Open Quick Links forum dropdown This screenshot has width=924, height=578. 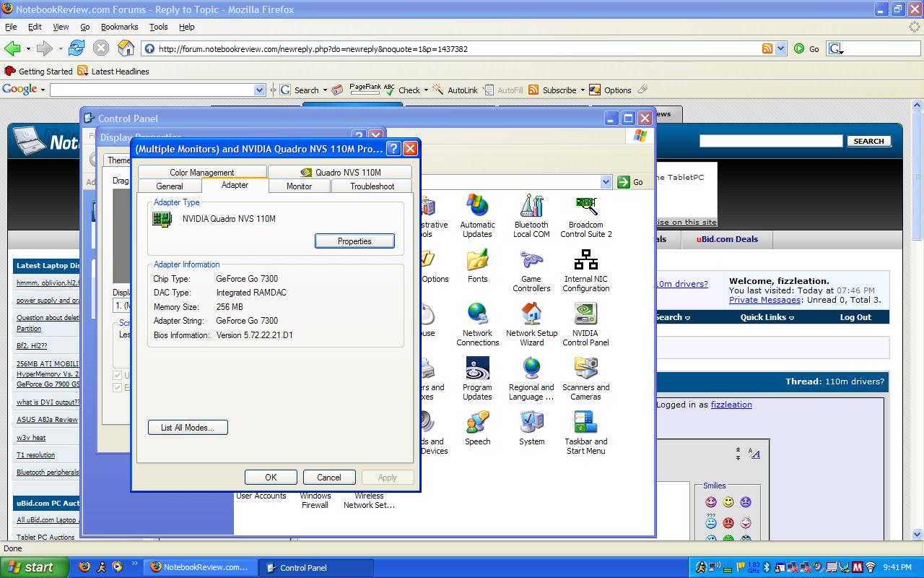[767, 317]
